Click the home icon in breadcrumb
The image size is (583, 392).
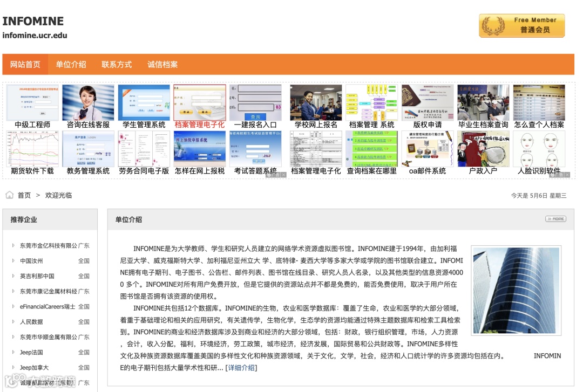tap(10, 195)
